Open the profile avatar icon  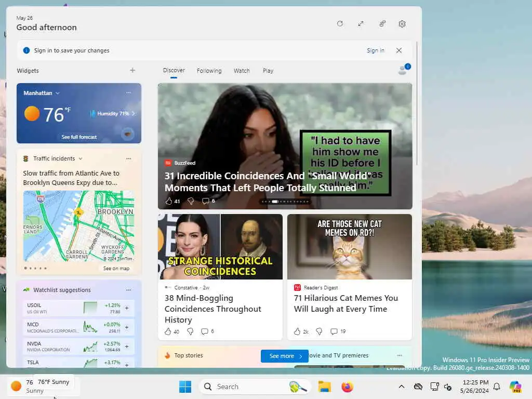tap(403, 69)
